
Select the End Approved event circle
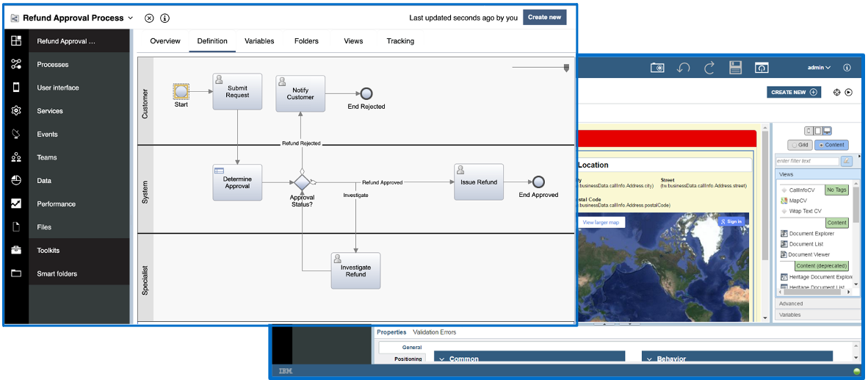click(538, 182)
